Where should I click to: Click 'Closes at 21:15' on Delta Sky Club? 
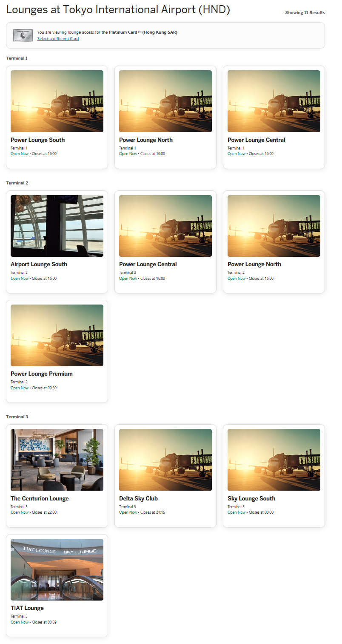point(153,512)
